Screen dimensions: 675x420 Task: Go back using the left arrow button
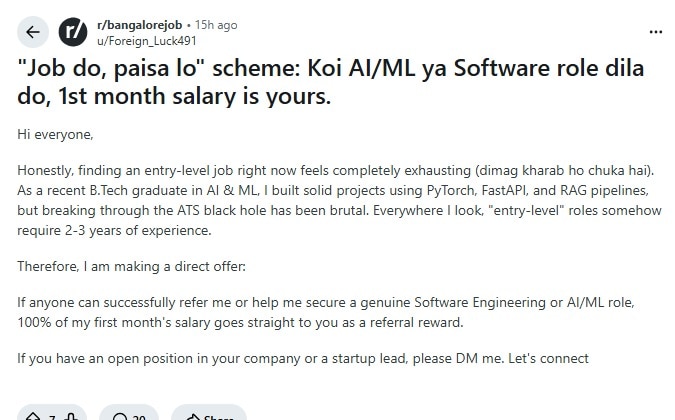coord(33,32)
